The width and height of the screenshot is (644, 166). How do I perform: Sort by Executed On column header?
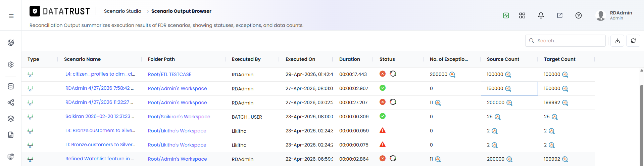pos(300,59)
